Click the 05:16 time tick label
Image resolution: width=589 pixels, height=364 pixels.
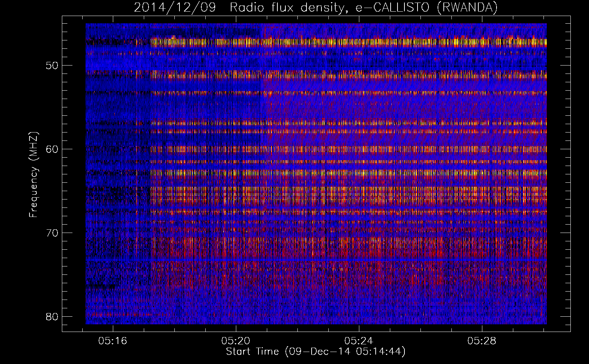pyautogui.click(x=112, y=341)
